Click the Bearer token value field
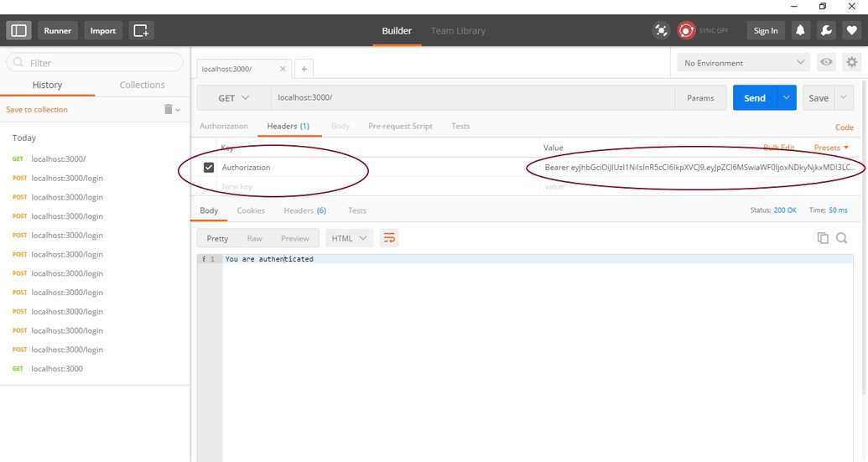The image size is (868, 462). [699, 167]
